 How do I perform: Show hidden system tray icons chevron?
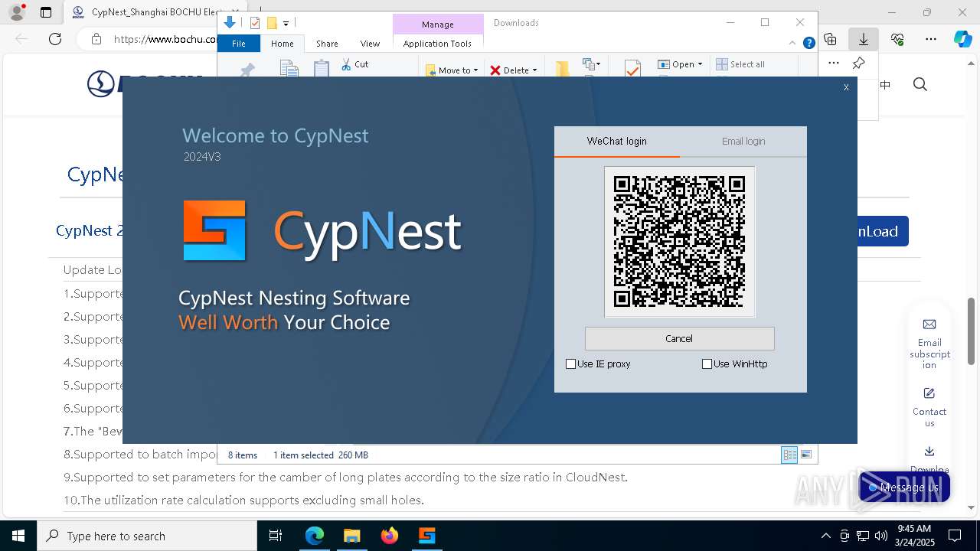[x=825, y=536]
